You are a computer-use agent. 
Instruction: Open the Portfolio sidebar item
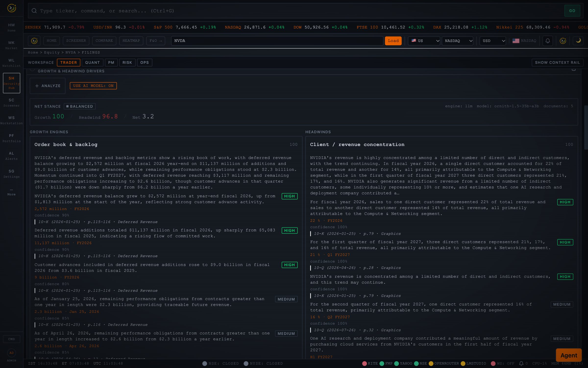(12, 138)
